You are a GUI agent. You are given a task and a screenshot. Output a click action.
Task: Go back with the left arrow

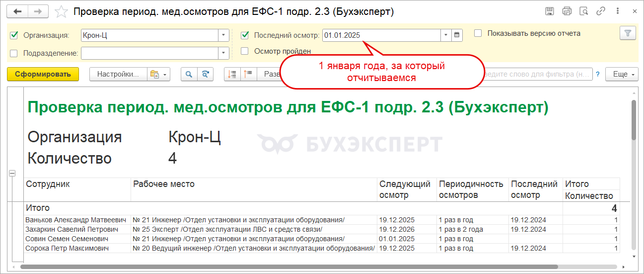pyautogui.click(x=17, y=11)
